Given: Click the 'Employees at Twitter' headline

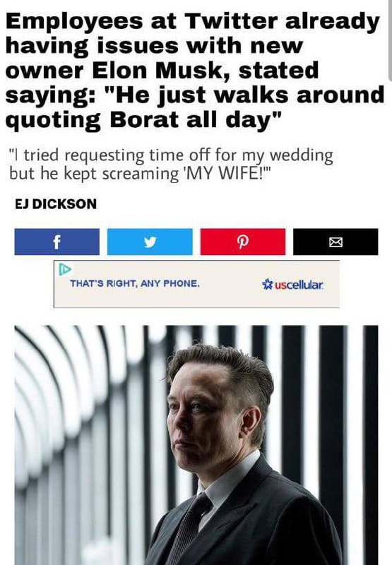Looking at the screenshot, I should (x=194, y=71).
